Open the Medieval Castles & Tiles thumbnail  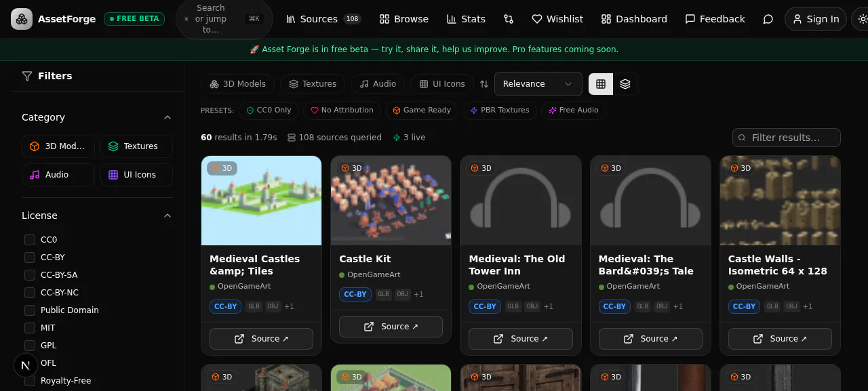pyautogui.click(x=261, y=201)
